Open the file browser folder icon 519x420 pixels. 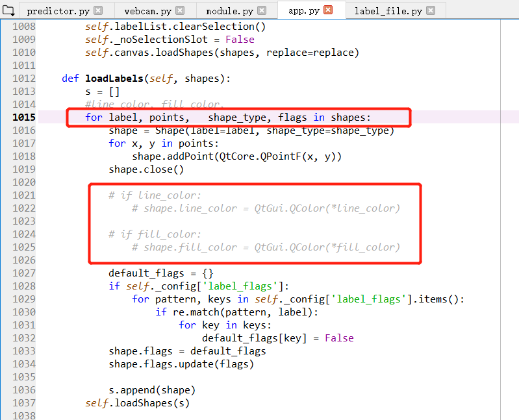click(x=8, y=11)
